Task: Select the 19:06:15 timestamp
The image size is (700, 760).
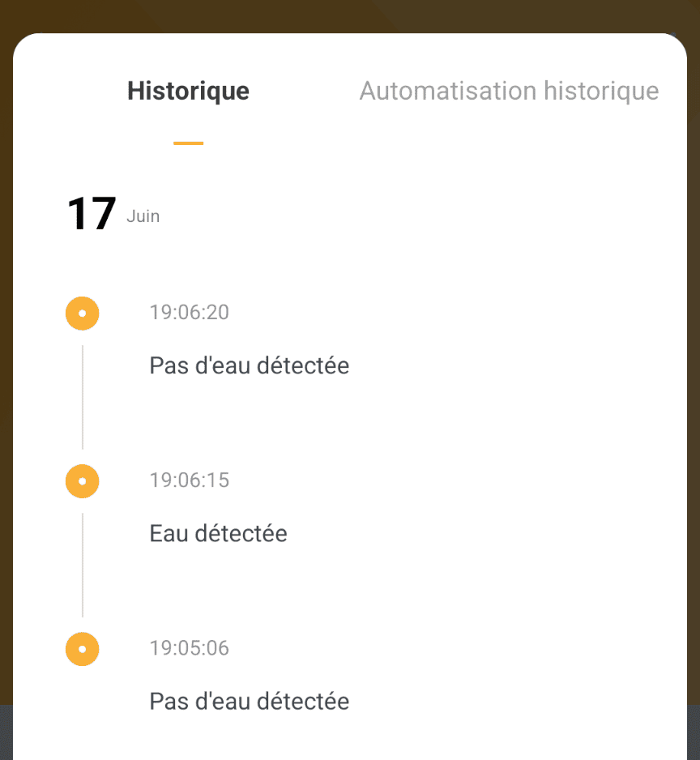Action: pyautogui.click(x=189, y=480)
